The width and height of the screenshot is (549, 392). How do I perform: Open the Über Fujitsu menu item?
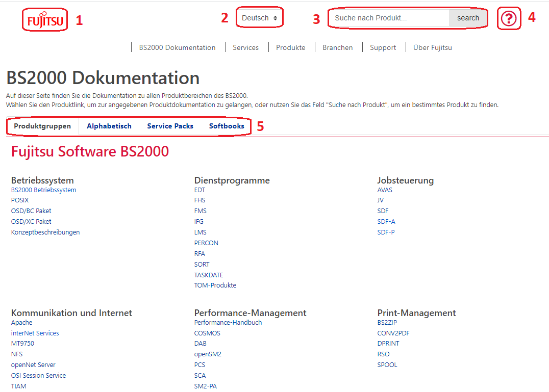point(432,47)
